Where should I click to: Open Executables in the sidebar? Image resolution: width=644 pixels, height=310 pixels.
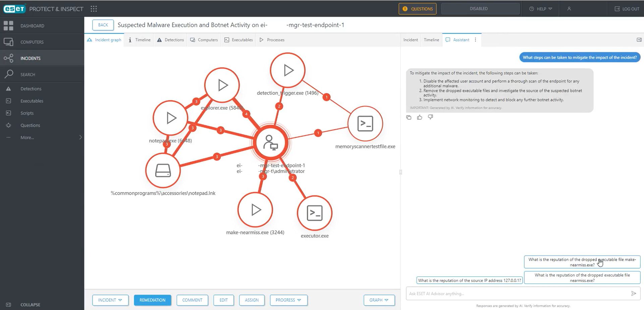pos(42,101)
